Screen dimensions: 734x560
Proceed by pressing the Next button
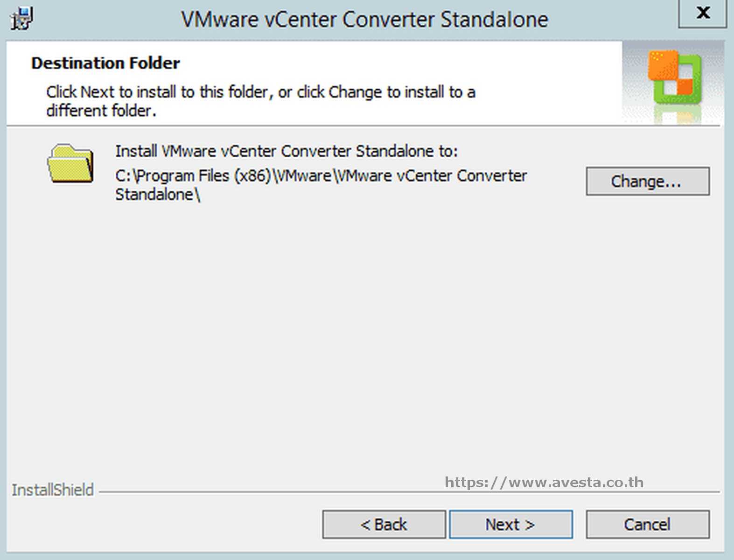[x=510, y=525]
